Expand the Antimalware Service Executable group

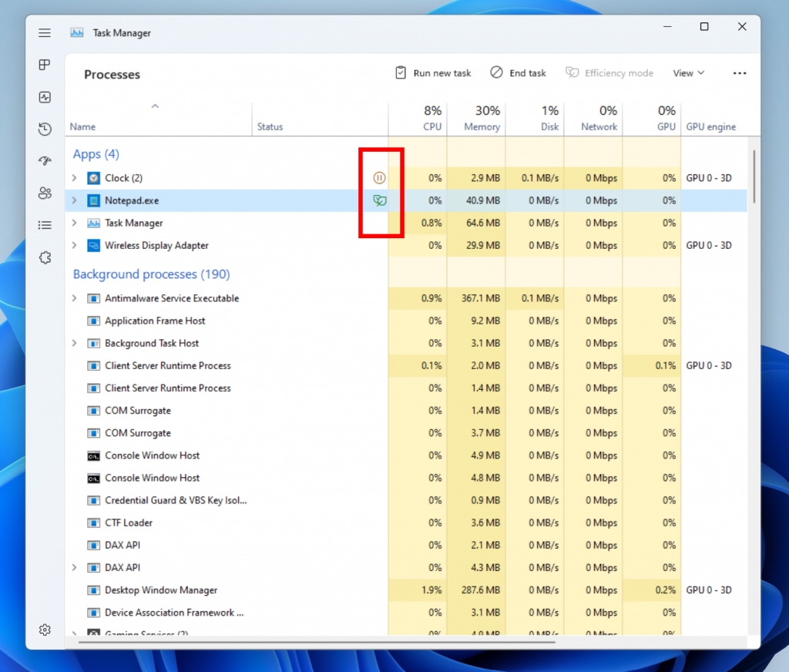(73, 298)
